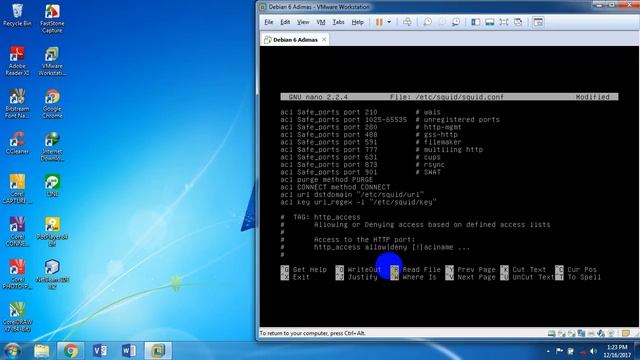Click the 'Access to the HTTP port:' comment
This screenshot has width=640, height=360.
tap(364, 240)
